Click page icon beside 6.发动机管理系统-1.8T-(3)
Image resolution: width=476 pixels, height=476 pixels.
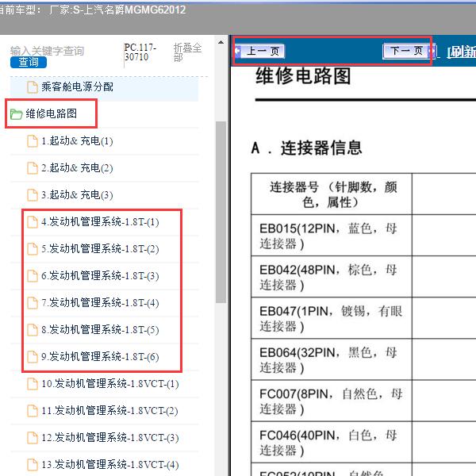pos(33,276)
